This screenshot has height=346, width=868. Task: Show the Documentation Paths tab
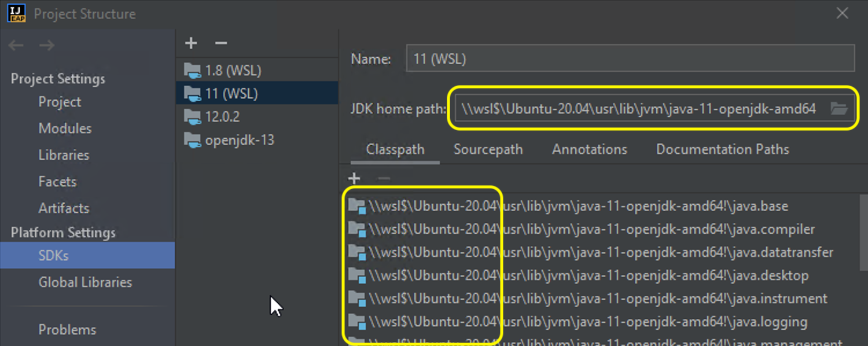(723, 149)
